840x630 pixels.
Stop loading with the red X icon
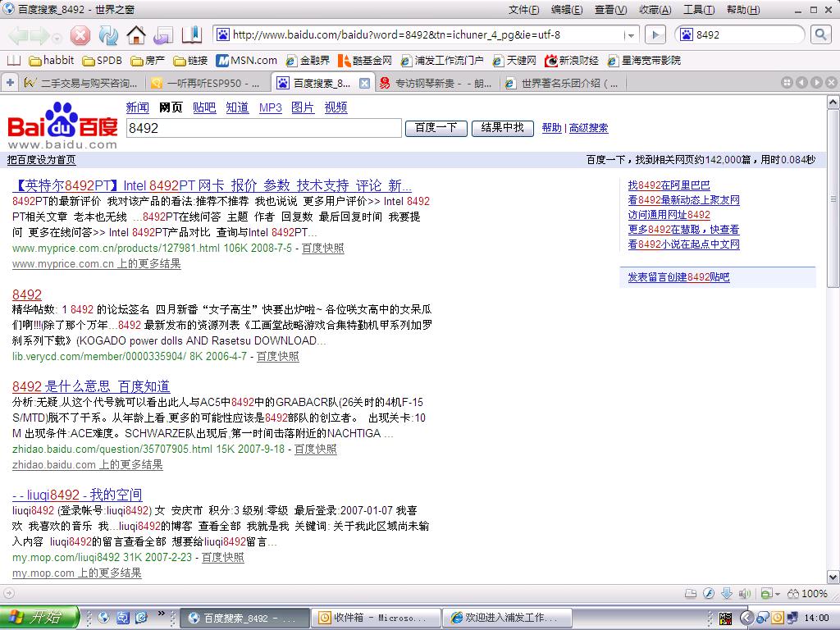(x=80, y=36)
